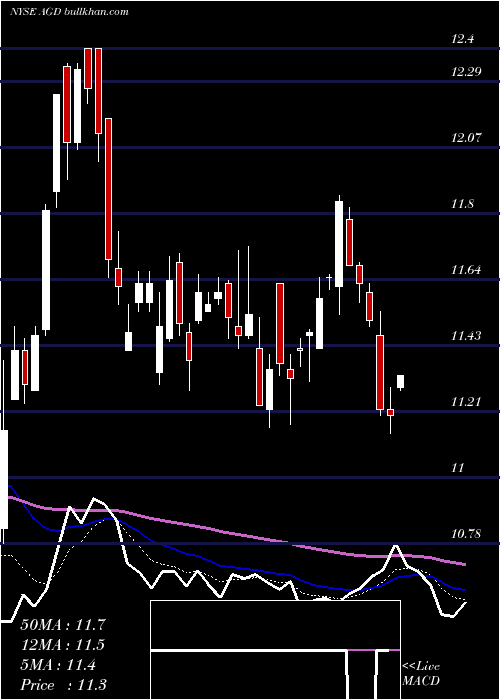Click the 11.64 price level label

pos(466,270)
